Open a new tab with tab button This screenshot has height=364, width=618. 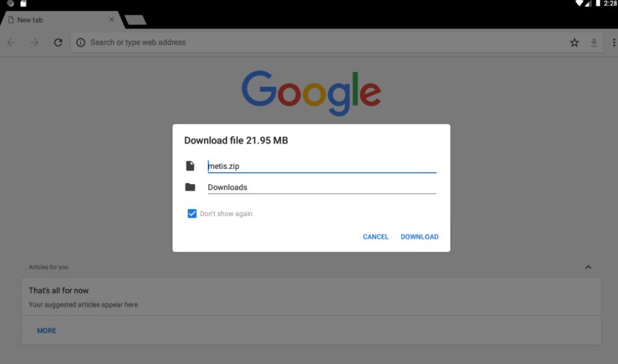[x=135, y=20]
